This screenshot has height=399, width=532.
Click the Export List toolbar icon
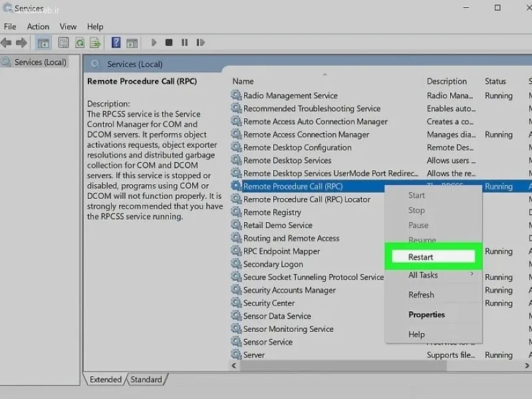pos(95,43)
